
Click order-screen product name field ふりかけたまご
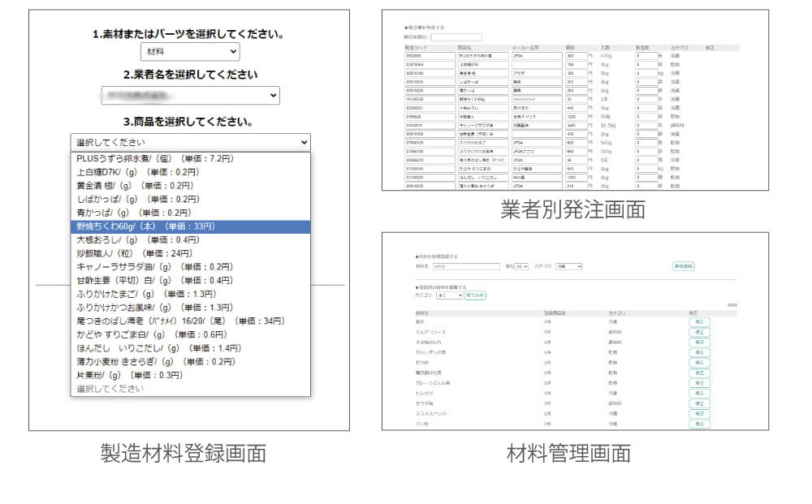[482, 142]
